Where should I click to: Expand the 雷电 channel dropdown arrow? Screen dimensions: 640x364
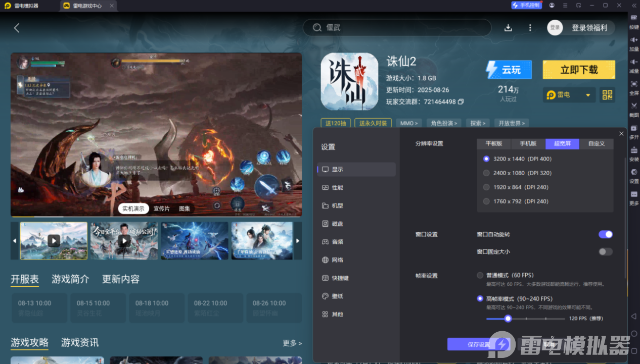588,95
